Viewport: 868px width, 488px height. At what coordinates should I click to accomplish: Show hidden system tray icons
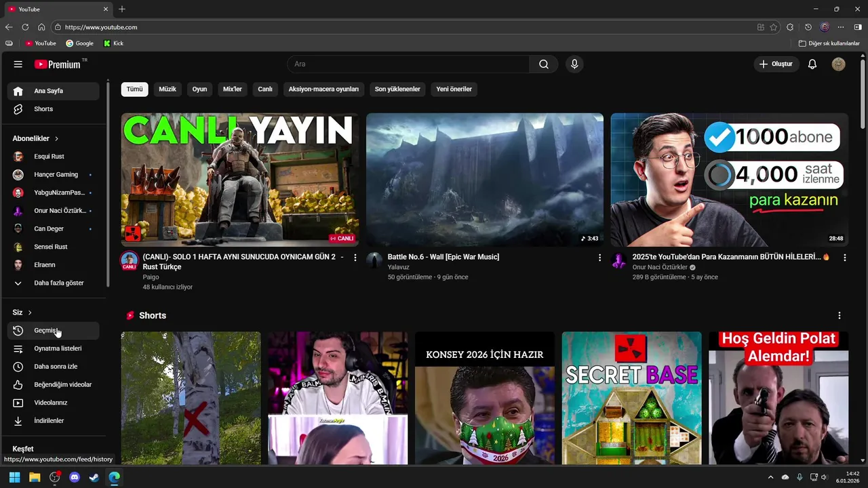pyautogui.click(x=770, y=477)
